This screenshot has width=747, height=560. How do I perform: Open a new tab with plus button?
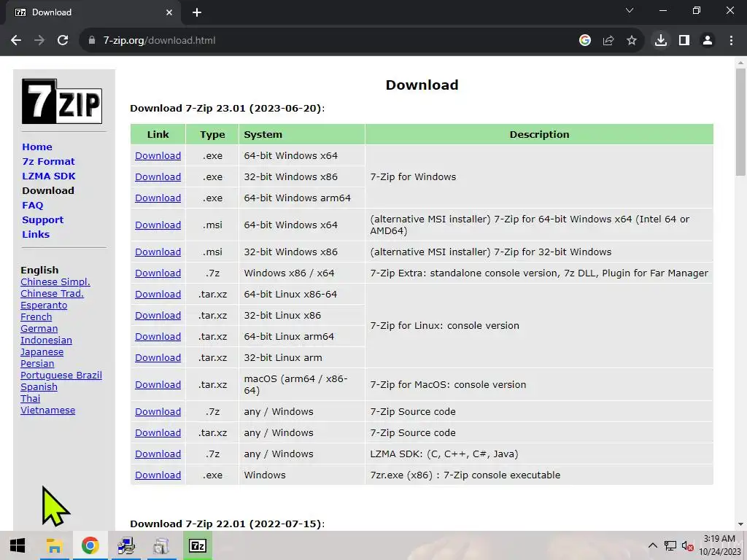[197, 12]
